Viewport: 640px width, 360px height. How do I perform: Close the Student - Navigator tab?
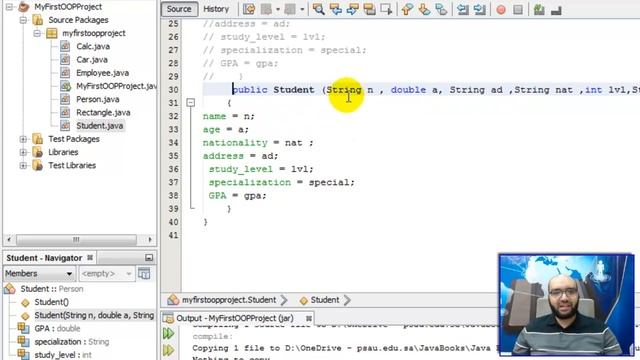(90, 258)
